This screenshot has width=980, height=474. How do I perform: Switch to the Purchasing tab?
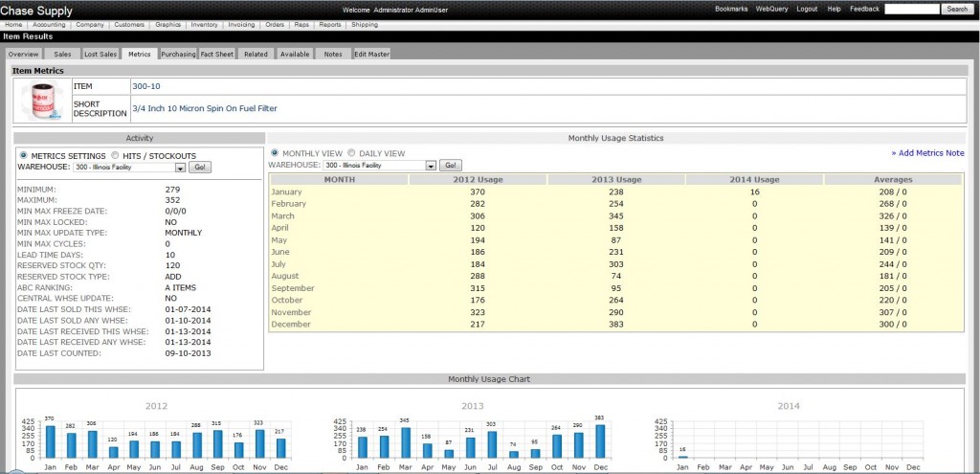click(x=178, y=55)
